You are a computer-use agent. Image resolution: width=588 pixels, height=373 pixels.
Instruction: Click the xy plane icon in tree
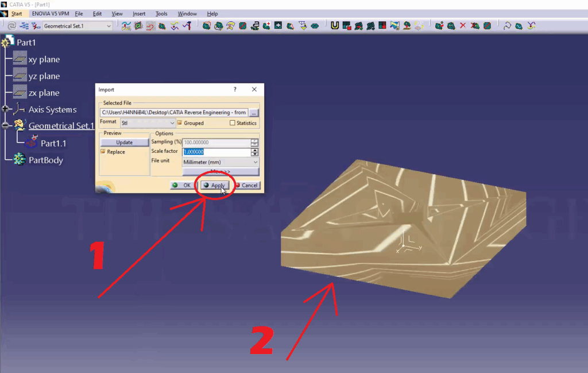pyautogui.click(x=20, y=59)
